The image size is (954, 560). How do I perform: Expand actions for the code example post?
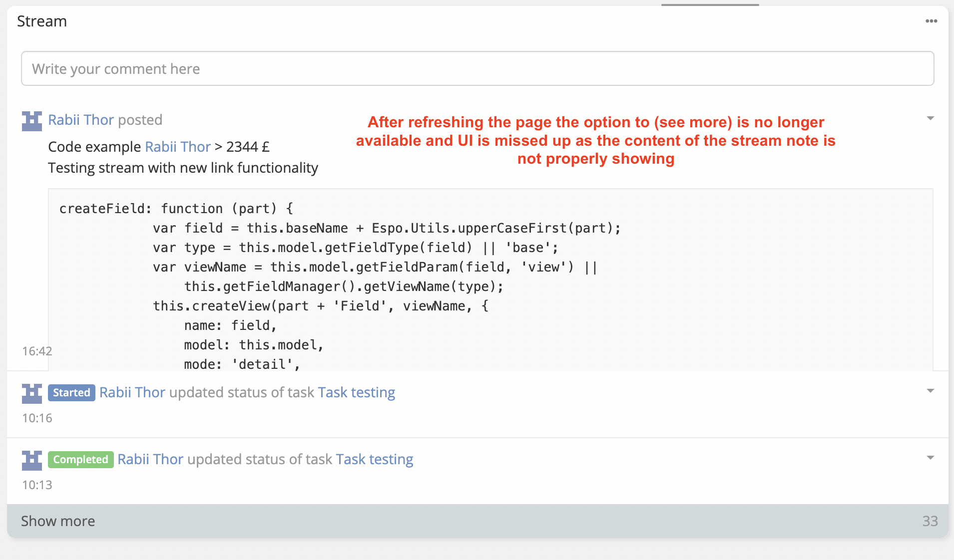click(x=931, y=118)
